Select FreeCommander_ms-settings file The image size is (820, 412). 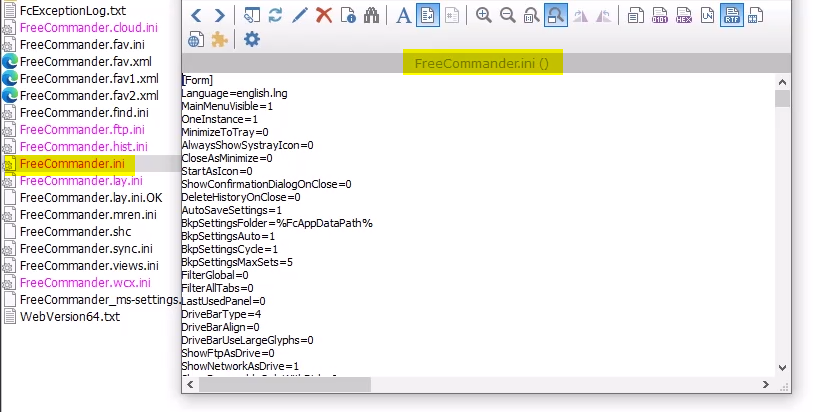pyautogui.click(x=99, y=300)
